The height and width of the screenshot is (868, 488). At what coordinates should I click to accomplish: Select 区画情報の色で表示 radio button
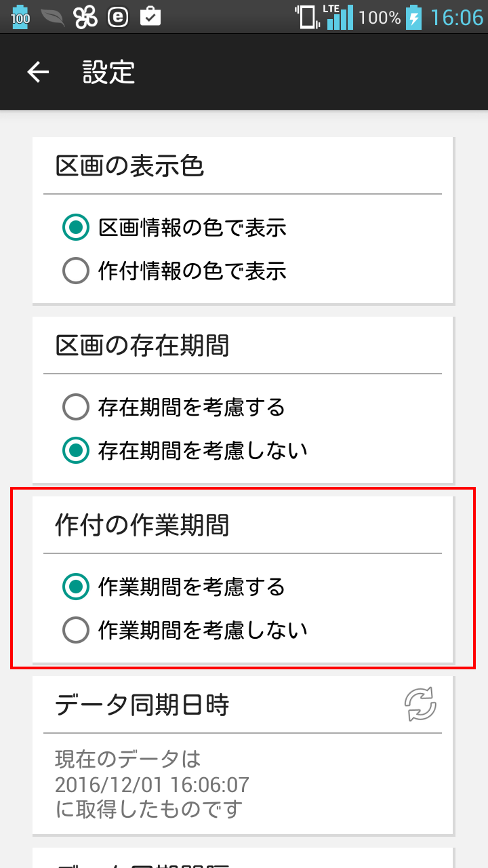(x=76, y=228)
